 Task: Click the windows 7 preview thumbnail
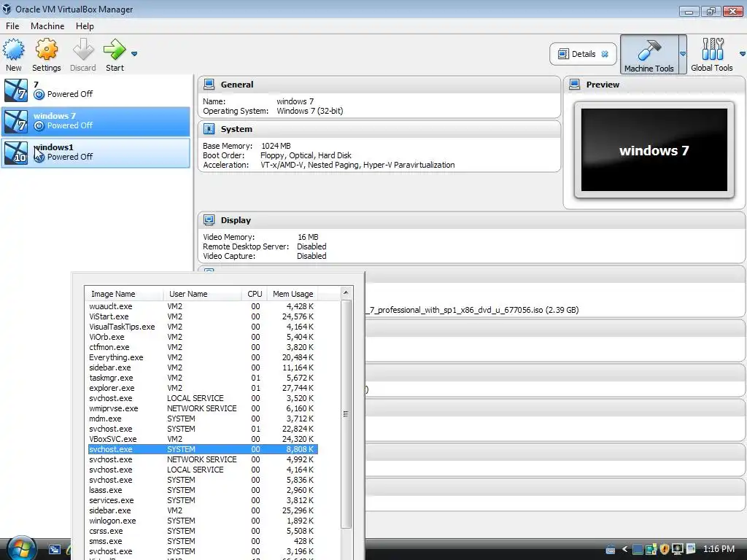pyautogui.click(x=654, y=149)
